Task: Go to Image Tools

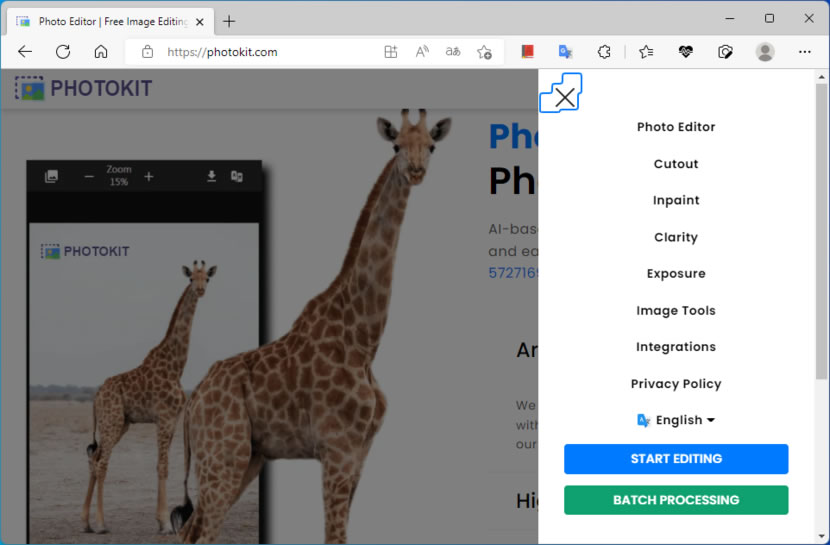Action: (x=676, y=311)
